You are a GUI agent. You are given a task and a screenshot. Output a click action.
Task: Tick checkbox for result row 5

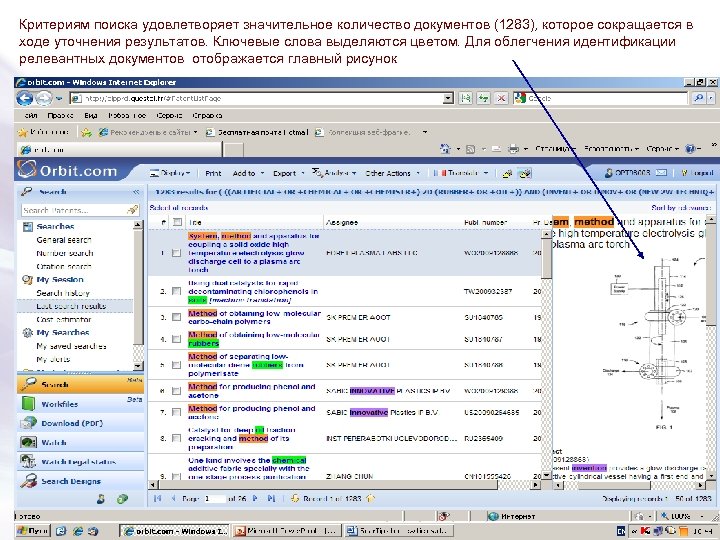176,365
